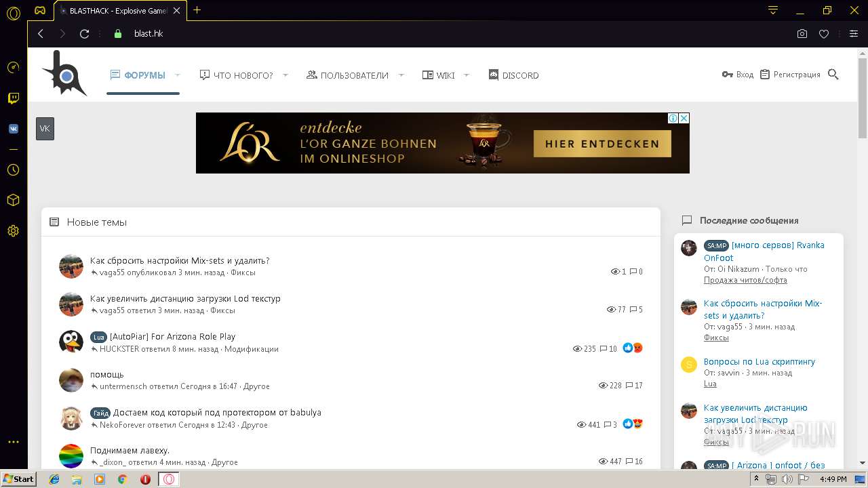868x488 pixels.
Task: Open thread Поднимаем лавеху
Action: (x=130, y=450)
